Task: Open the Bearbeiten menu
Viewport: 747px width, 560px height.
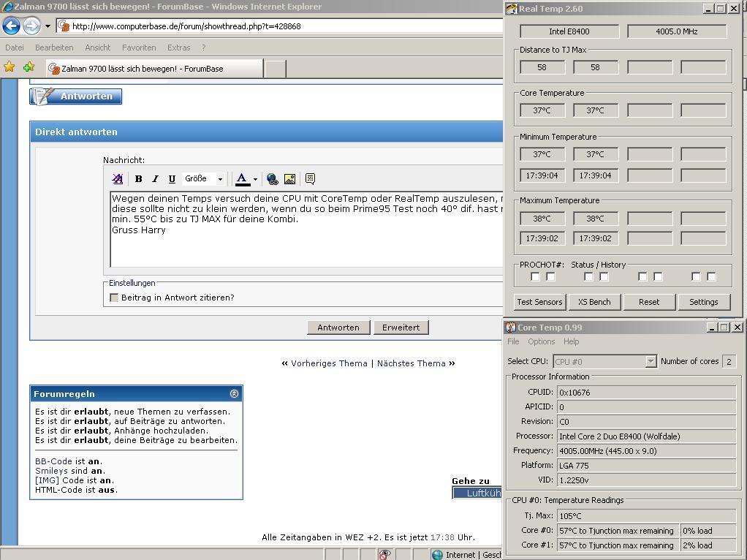Action: click(54, 48)
